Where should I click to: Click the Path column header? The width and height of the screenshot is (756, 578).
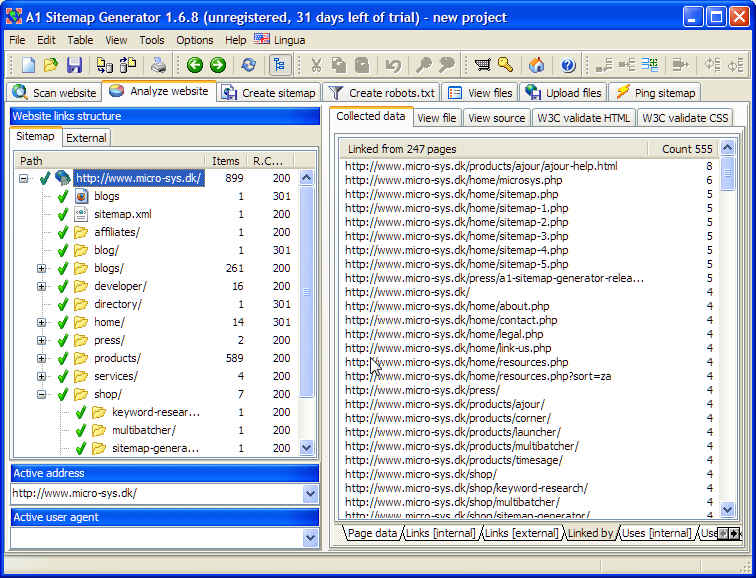point(111,161)
